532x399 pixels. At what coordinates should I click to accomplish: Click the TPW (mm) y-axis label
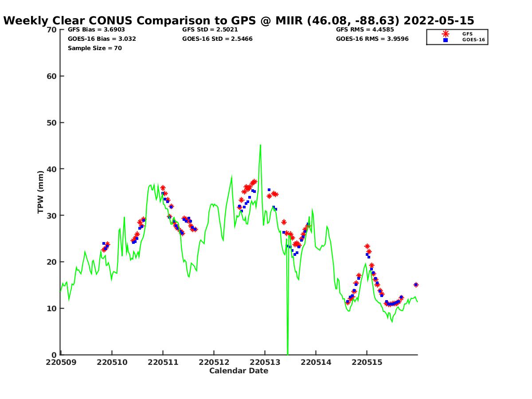coord(41,192)
